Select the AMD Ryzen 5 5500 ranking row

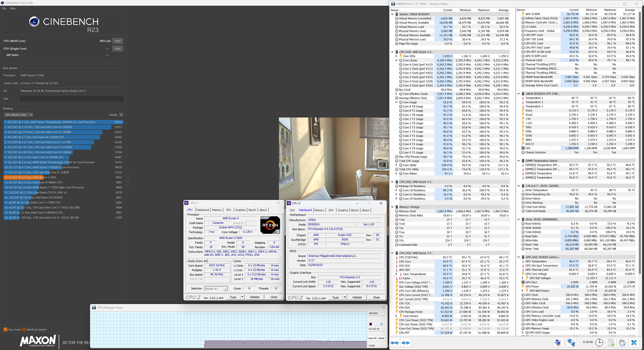64,177
